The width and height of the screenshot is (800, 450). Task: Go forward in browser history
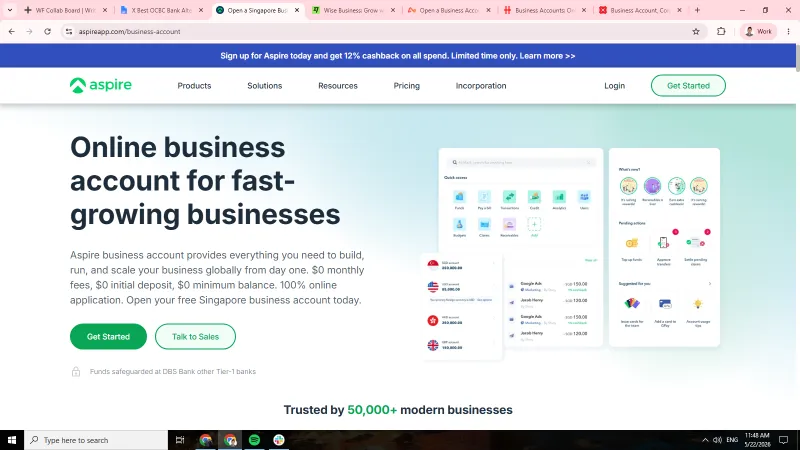pos(29,32)
